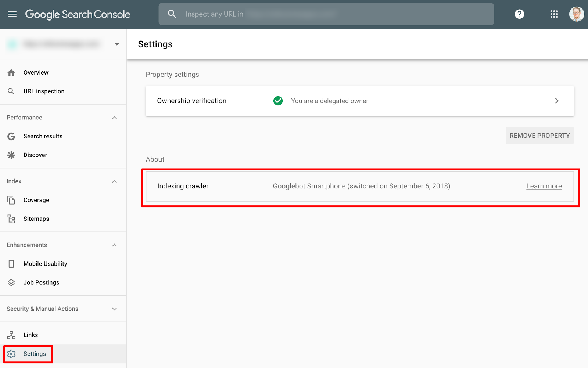Click the Googlebot Smartphone crawler text

[x=362, y=186]
